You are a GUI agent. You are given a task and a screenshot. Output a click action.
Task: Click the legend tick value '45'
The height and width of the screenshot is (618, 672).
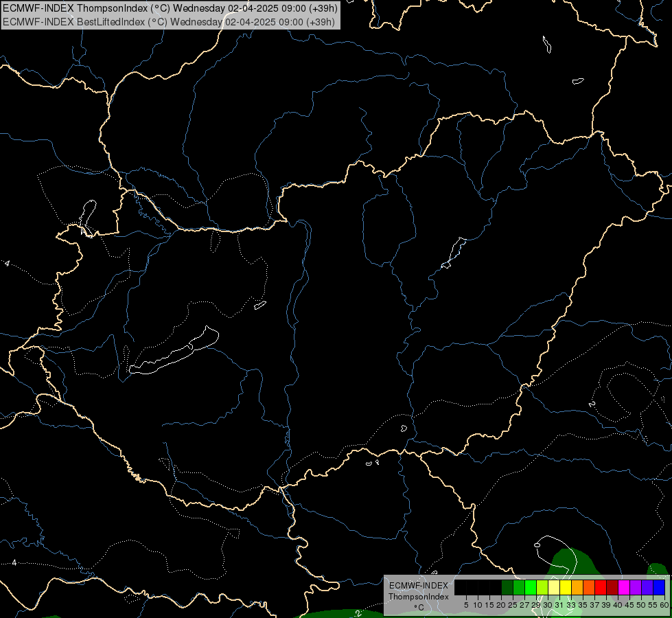[629, 605]
